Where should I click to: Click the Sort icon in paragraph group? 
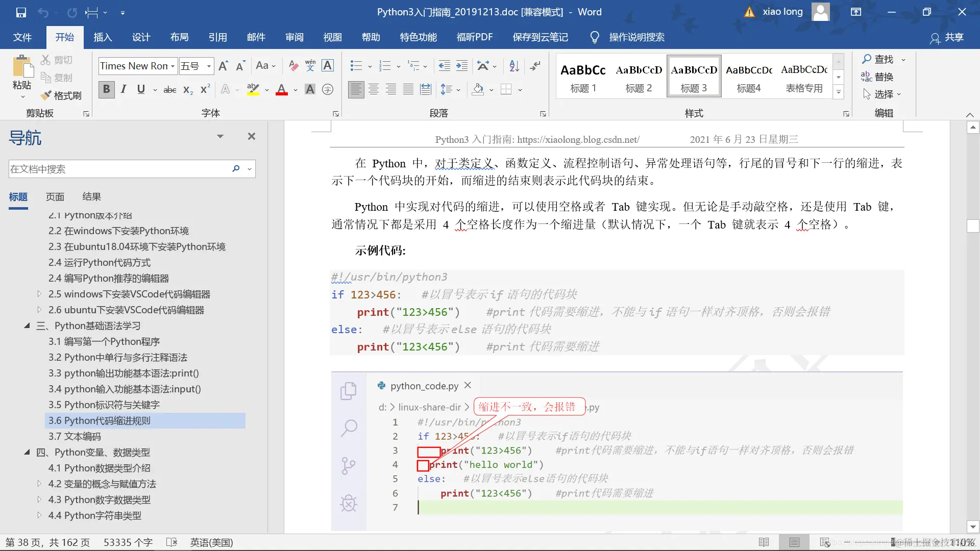click(x=514, y=66)
